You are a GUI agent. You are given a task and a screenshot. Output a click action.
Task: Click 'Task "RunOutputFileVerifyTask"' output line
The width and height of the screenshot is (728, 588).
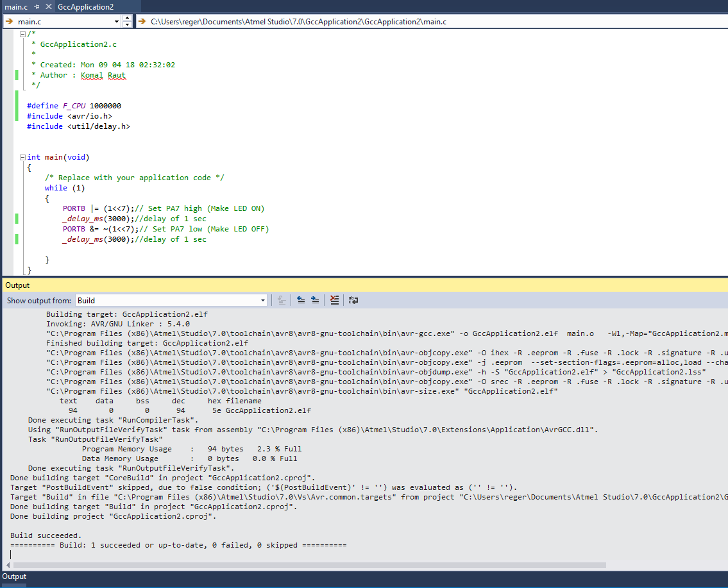pyautogui.click(x=95, y=439)
